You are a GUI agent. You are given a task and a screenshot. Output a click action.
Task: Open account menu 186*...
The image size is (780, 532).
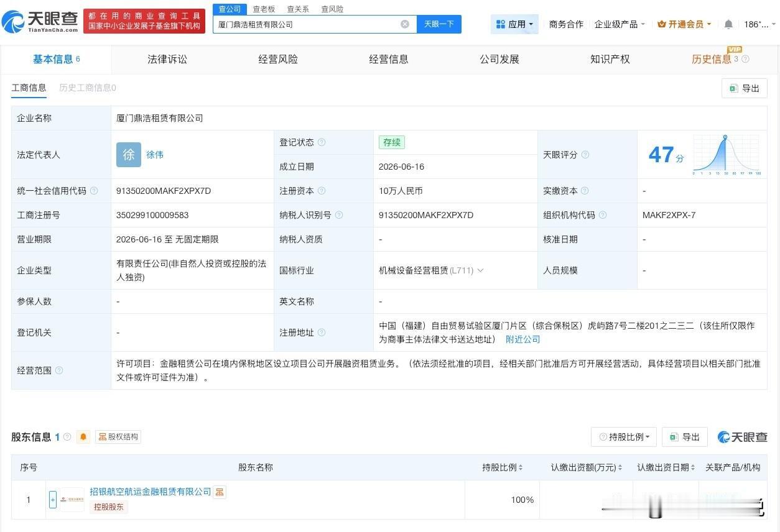click(x=759, y=24)
